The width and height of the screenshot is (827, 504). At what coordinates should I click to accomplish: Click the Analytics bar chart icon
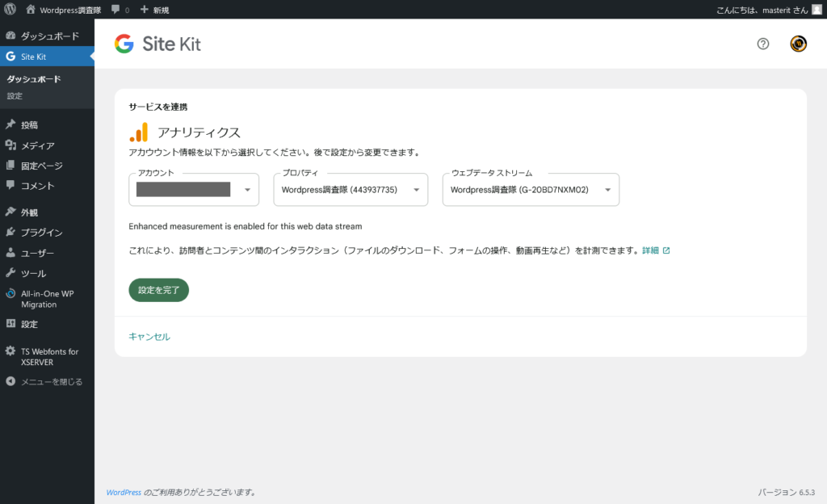[139, 132]
